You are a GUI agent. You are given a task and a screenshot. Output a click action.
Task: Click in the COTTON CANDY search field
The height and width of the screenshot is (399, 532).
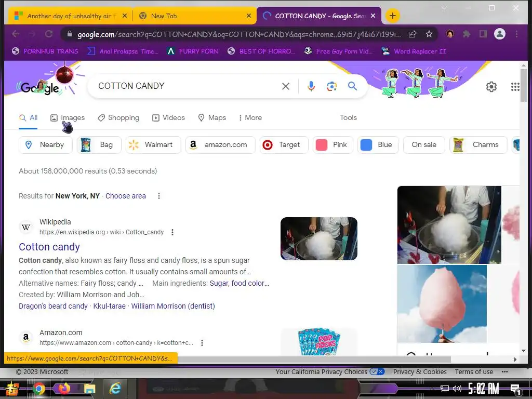[187, 86]
